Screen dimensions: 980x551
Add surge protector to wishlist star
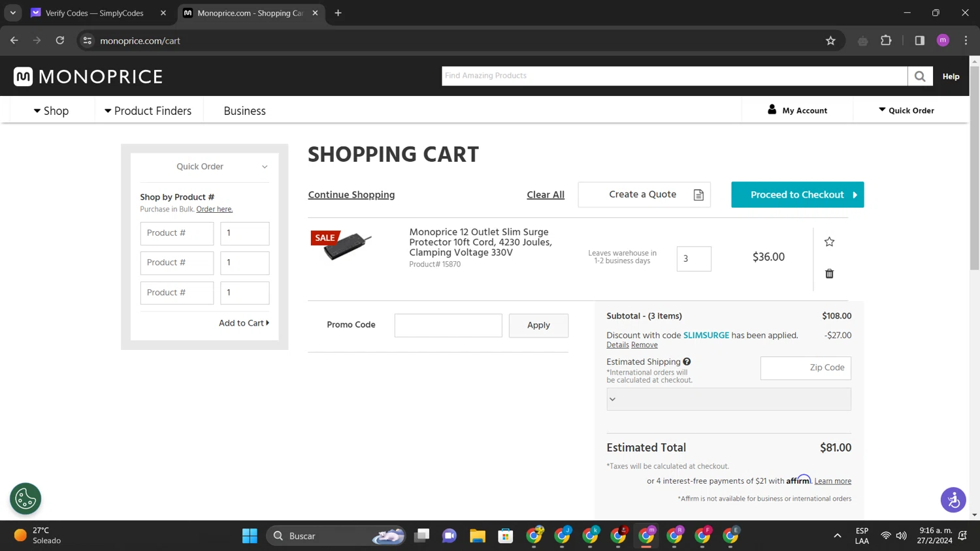[x=829, y=242]
